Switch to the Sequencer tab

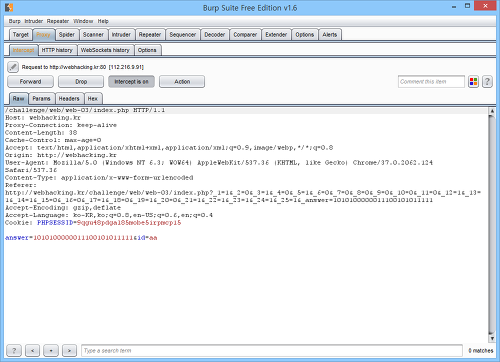click(183, 35)
